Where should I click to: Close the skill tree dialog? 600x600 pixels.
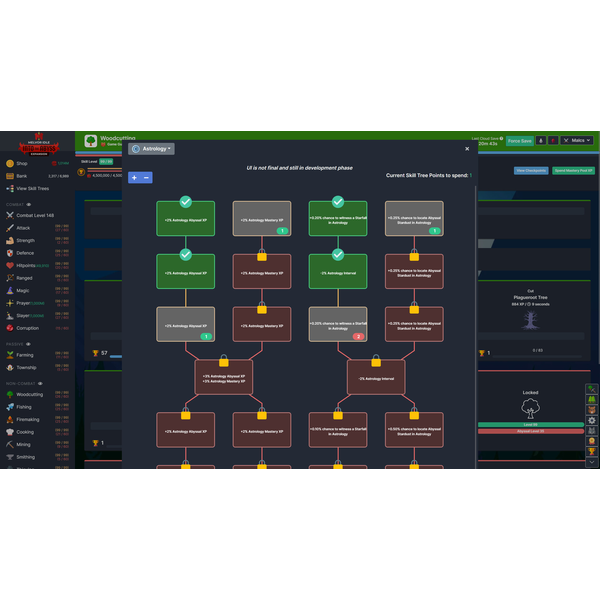tap(466, 148)
